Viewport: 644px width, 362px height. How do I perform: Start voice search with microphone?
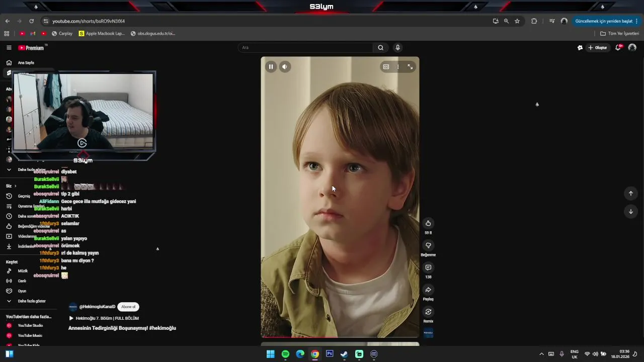tap(397, 48)
